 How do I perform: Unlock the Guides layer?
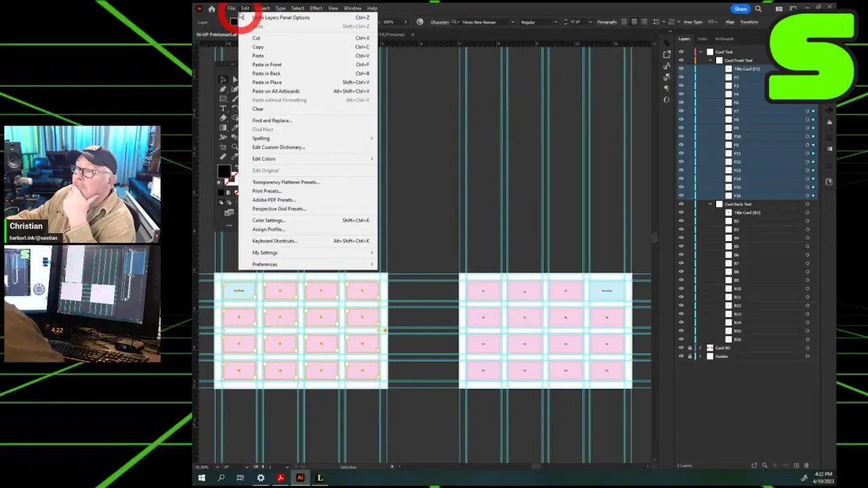[690, 356]
